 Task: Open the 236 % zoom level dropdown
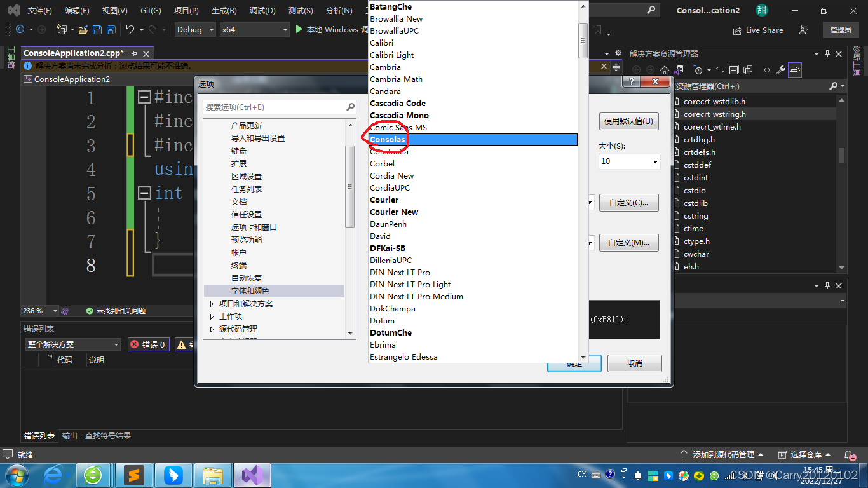click(x=40, y=311)
